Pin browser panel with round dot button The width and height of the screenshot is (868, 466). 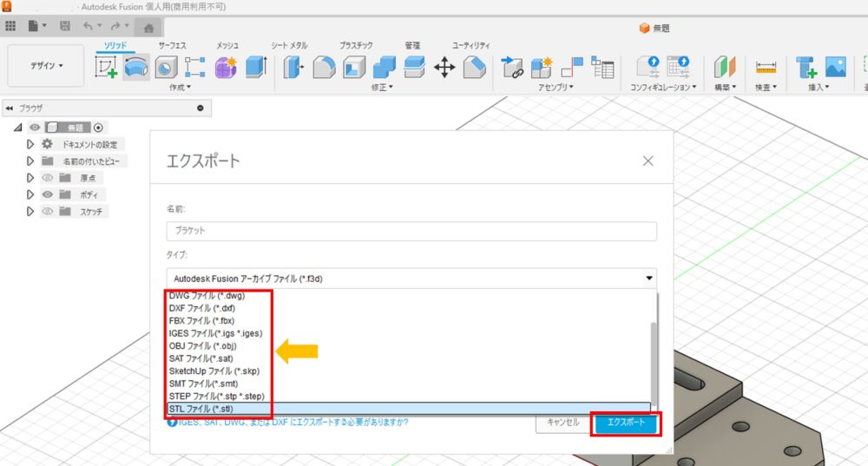[x=201, y=108]
